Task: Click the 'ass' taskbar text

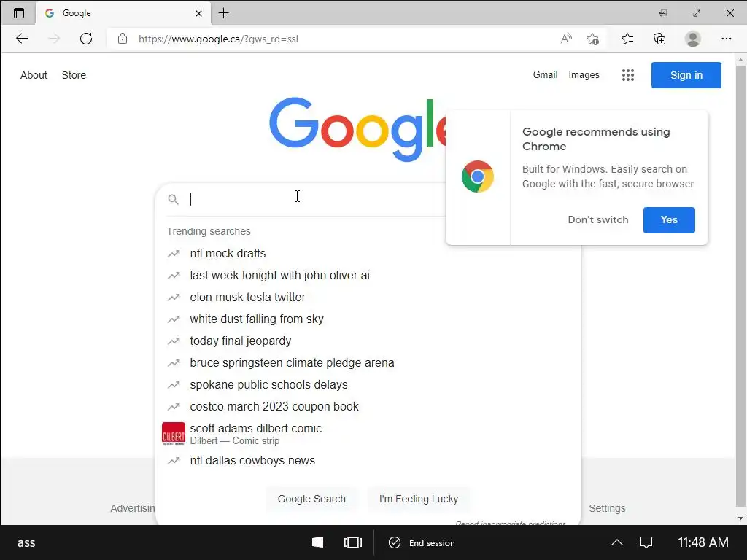Action: tap(26, 542)
